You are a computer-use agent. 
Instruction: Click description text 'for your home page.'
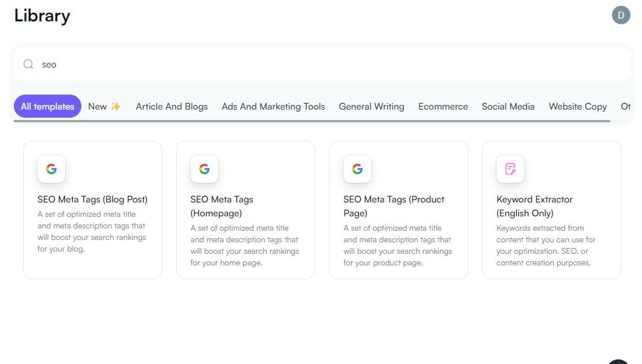pyautogui.click(x=226, y=262)
